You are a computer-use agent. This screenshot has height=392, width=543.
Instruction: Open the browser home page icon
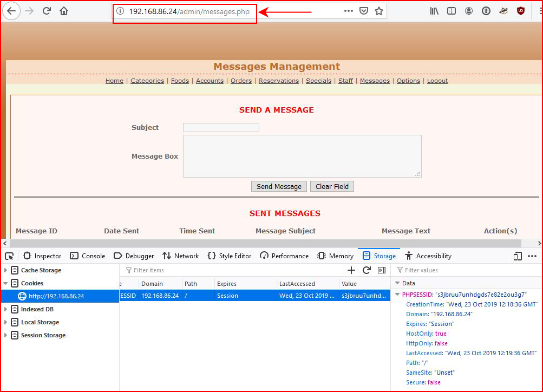64,11
